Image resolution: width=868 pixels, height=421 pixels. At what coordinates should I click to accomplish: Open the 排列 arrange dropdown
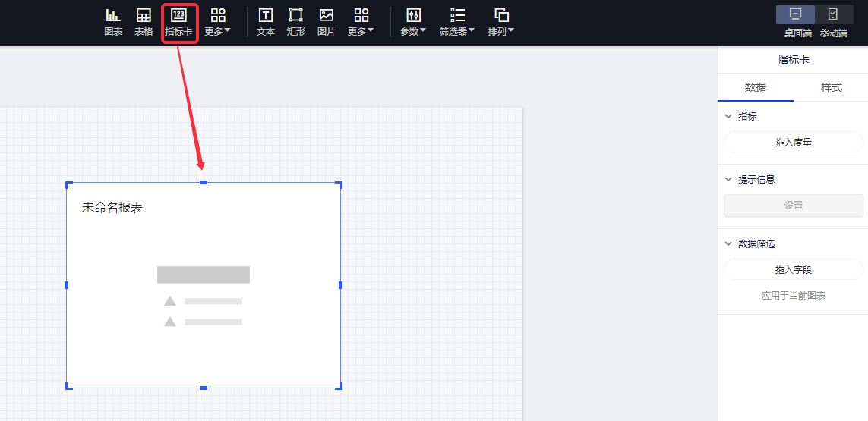click(x=501, y=22)
